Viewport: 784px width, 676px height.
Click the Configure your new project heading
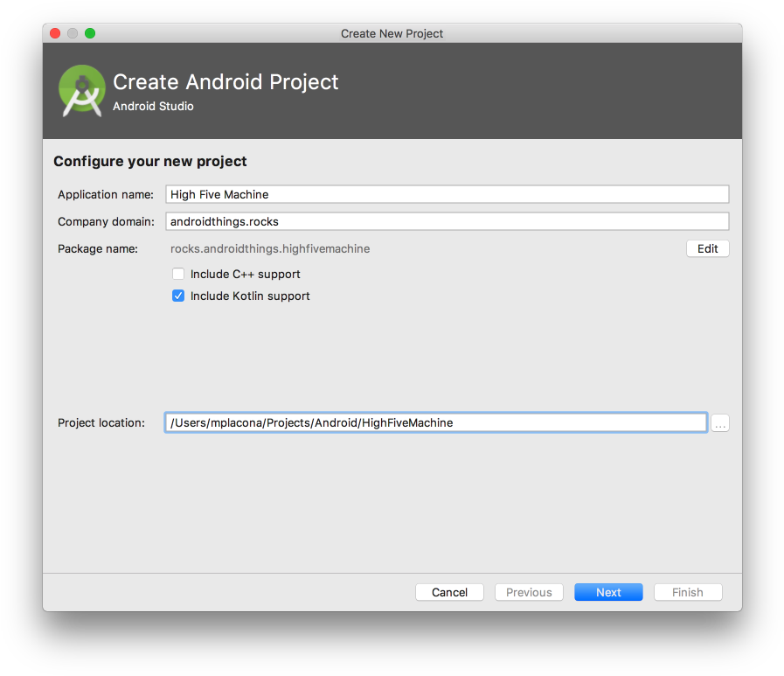point(150,161)
